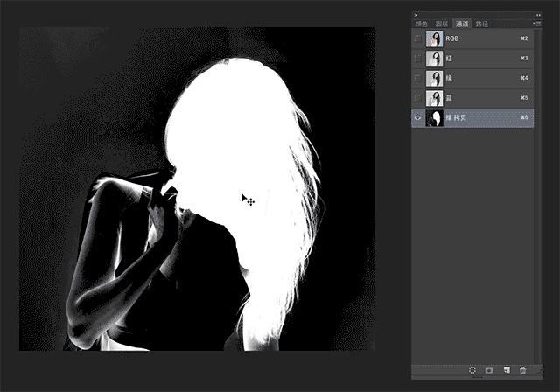560x392 pixels.
Task: Save selection as channel icon
Action: pos(489,371)
